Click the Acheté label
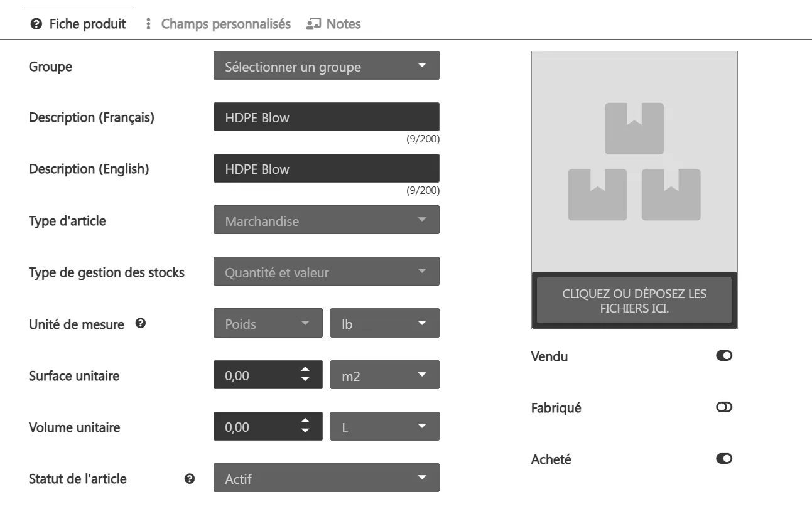The height and width of the screenshot is (514, 812). coord(551,459)
